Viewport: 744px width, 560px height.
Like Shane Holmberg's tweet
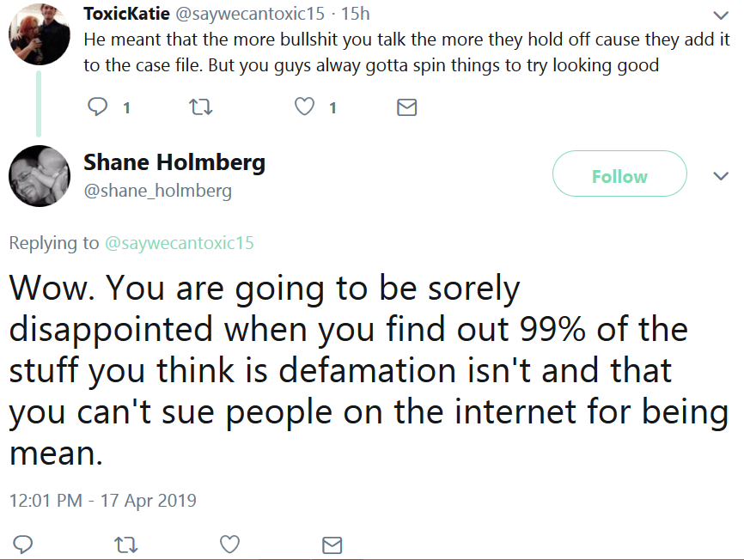coord(229,545)
